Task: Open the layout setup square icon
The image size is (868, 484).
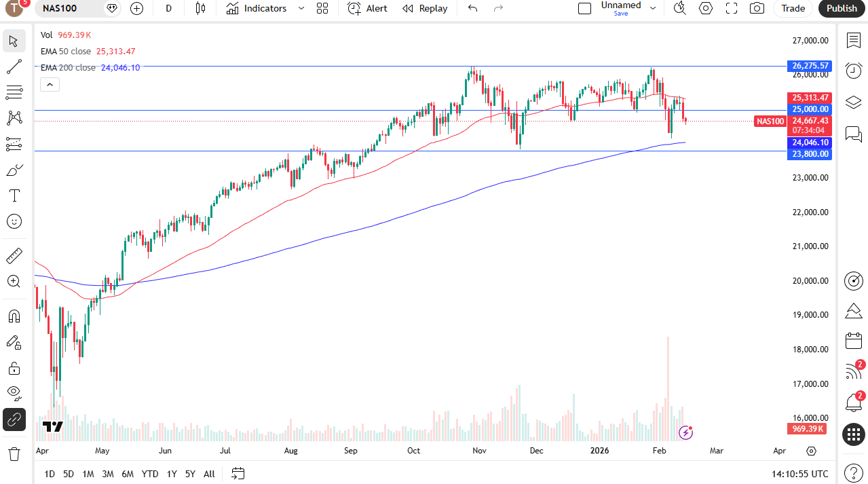Action: [x=584, y=8]
